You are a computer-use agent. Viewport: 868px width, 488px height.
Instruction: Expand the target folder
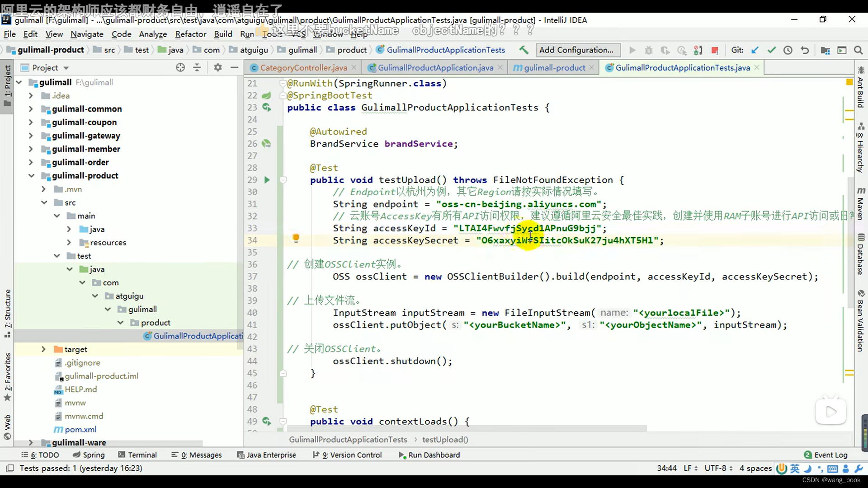[x=43, y=349]
